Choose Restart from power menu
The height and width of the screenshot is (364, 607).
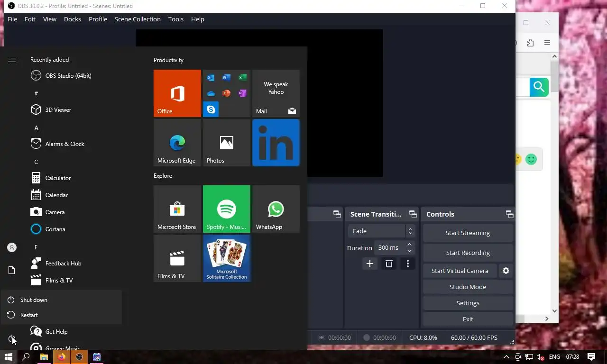pos(61,315)
